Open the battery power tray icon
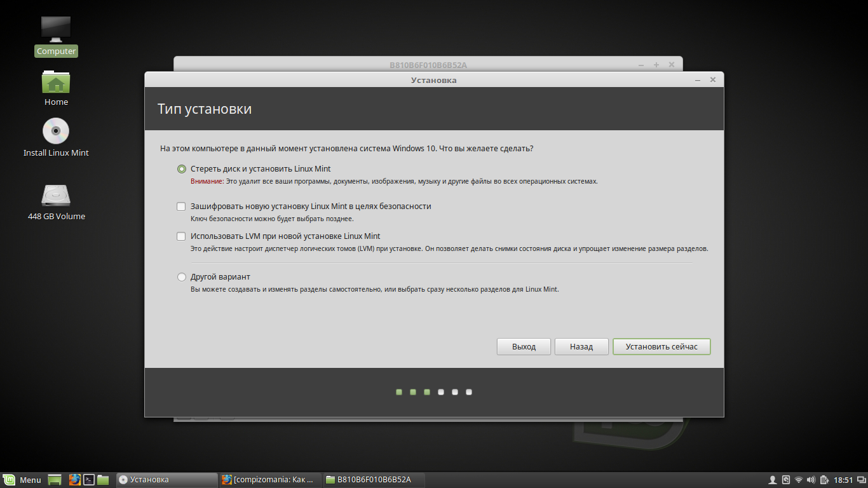 point(824,480)
